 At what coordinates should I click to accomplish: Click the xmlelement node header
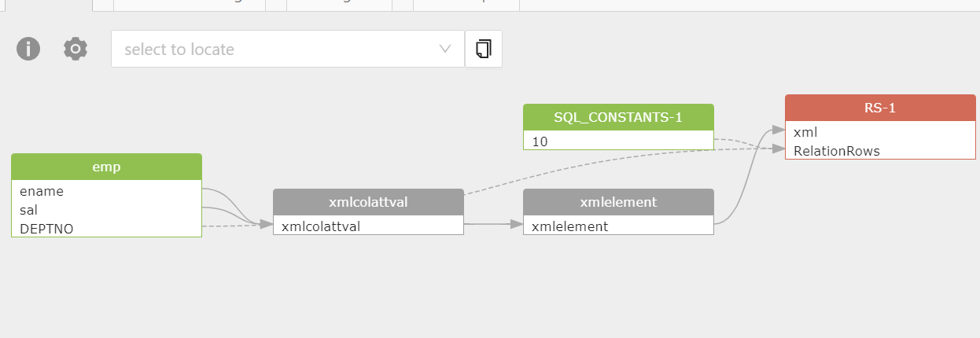point(618,202)
